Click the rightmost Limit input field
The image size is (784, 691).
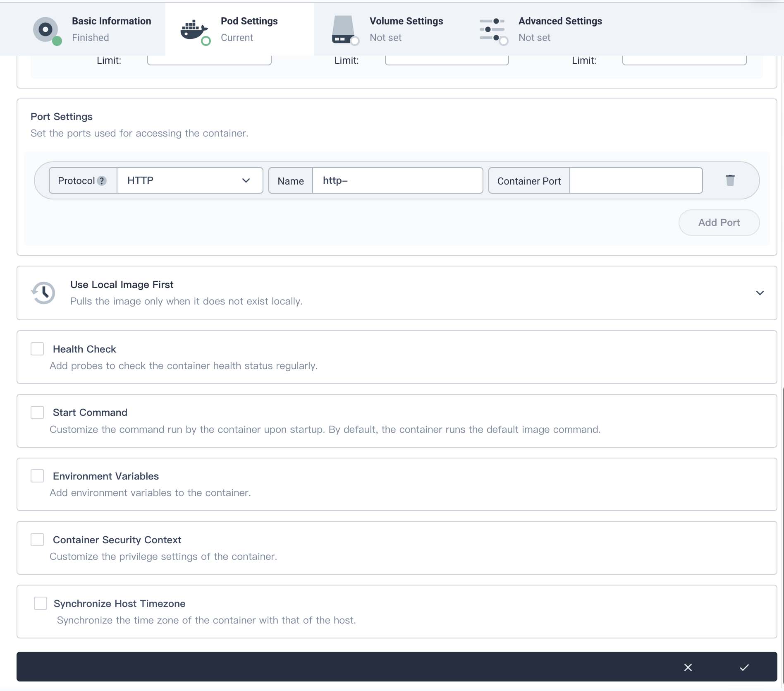click(x=684, y=60)
